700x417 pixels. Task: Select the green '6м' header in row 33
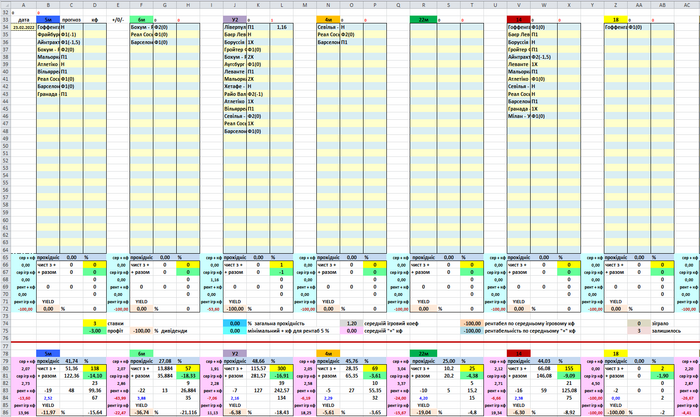tap(141, 20)
